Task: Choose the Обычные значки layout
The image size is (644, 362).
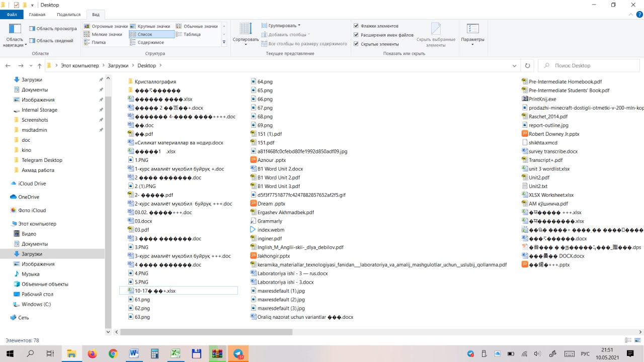Action: click(x=196, y=26)
